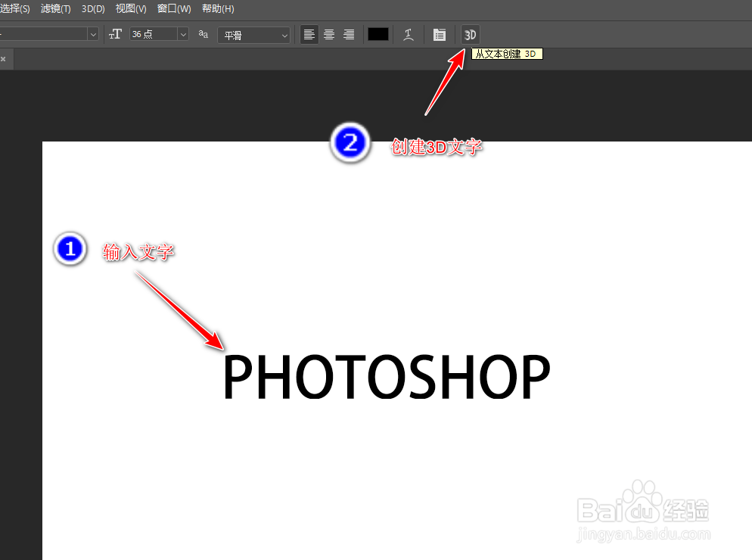The height and width of the screenshot is (560, 752).
Task: Open the 帮助(H) menu
Action: [x=217, y=8]
